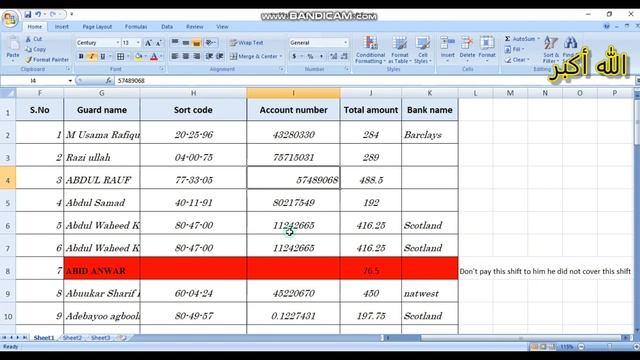The height and width of the screenshot is (360, 640).
Task: Expand the AutoSum dropdown arrow
Action: tap(539, 39)
